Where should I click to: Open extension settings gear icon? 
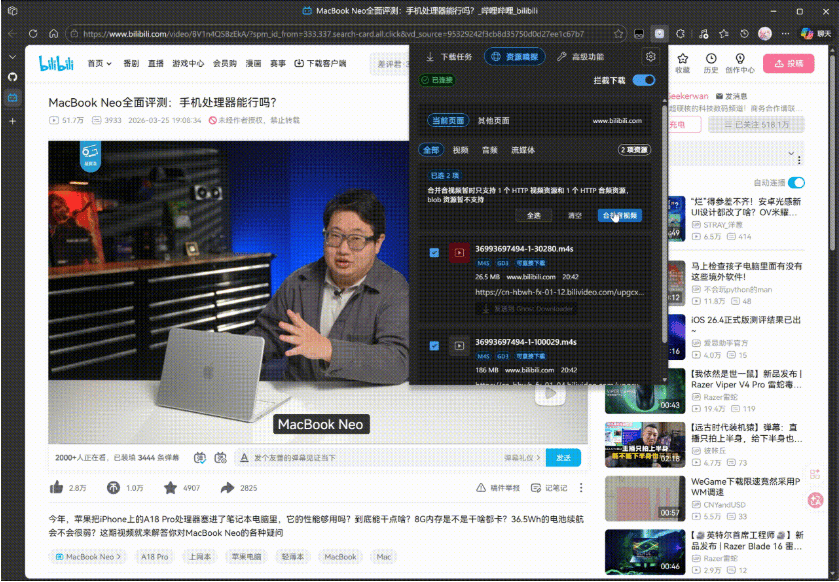tap(651, 57)
